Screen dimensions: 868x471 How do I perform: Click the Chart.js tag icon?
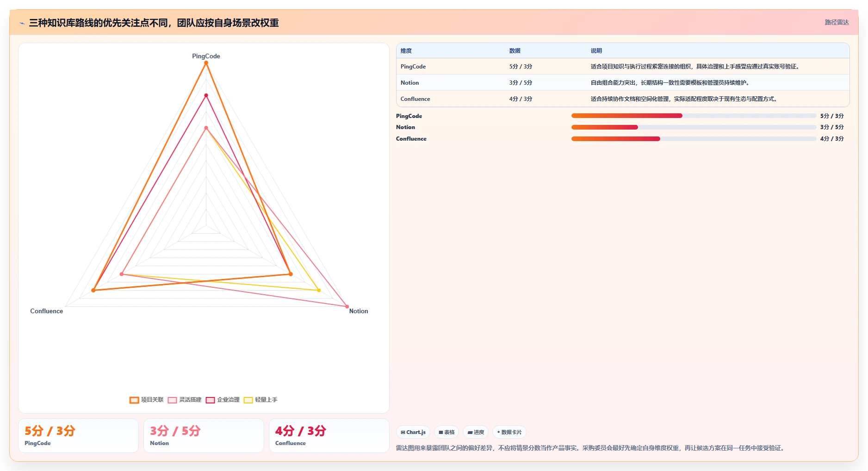click(x=403, y=432)
